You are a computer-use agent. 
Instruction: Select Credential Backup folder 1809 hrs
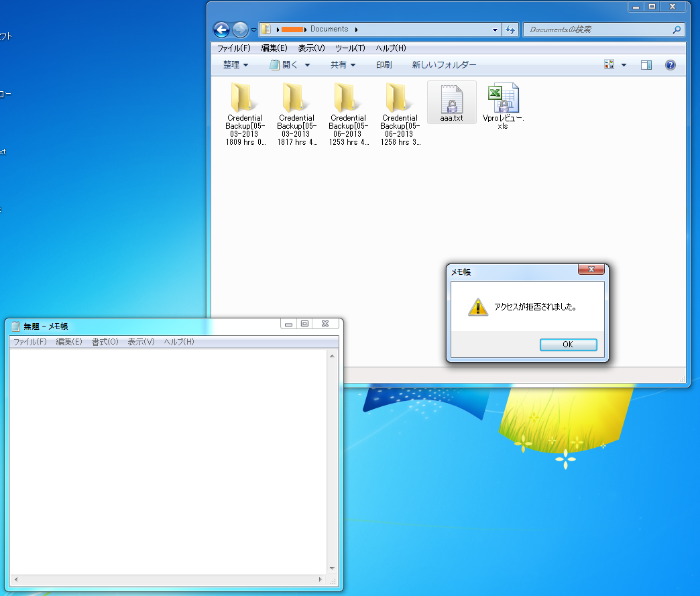245,114
